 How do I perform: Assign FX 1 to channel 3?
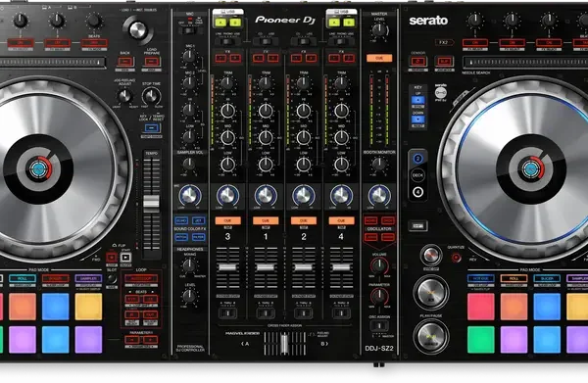(x=220, y=58)
